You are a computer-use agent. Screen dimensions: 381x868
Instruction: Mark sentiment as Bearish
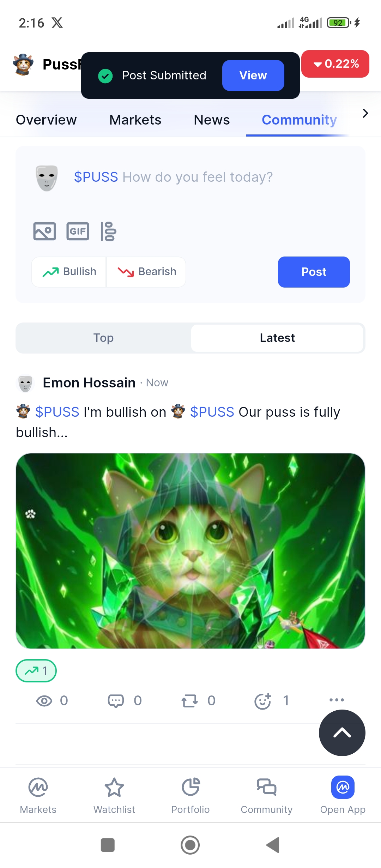(146, 272)
